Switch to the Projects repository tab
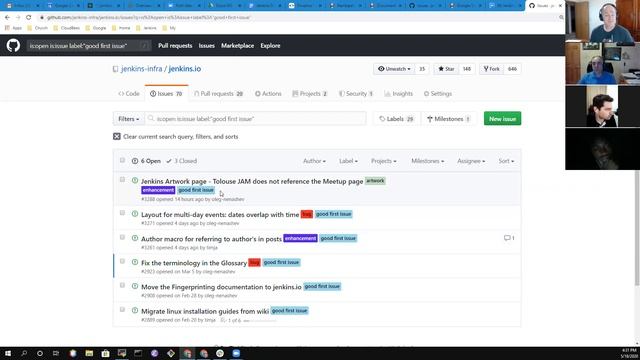Screen dimensions: 640x360 click(310, 93)
